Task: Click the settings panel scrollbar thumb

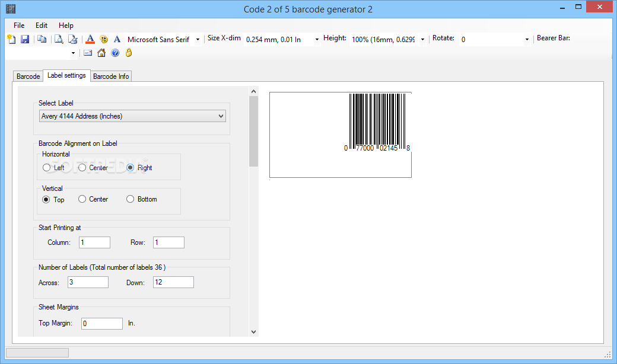Action: point(253,131)
